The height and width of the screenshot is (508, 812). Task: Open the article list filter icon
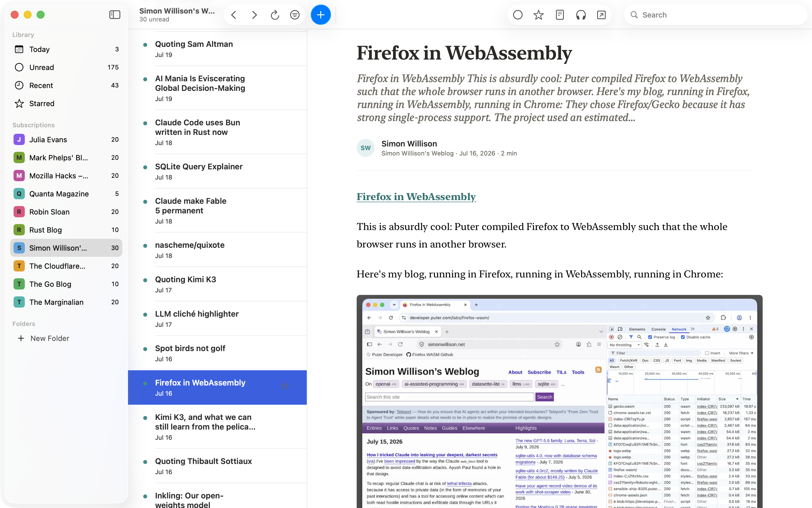click(x=295, y=15)
